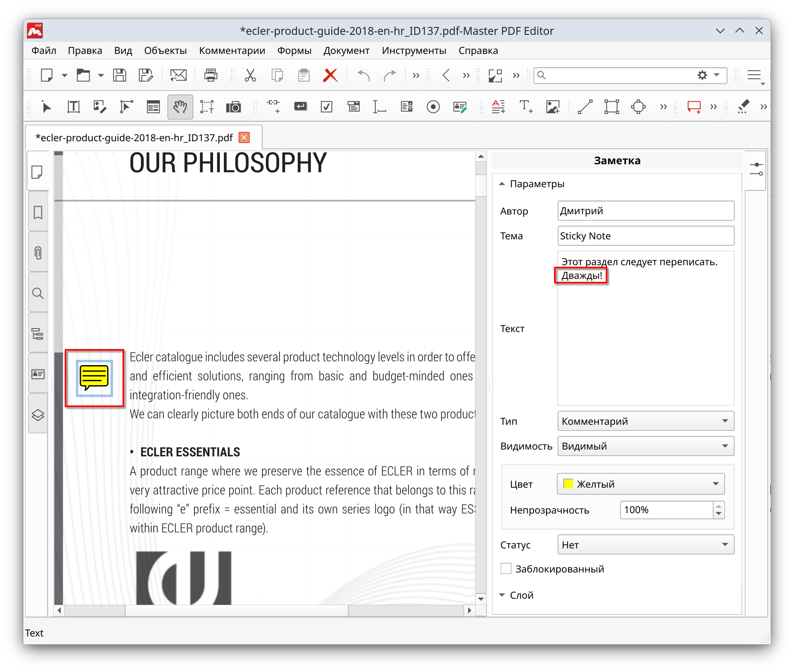The image size is (794, 672).
Task: Click the Paste clipboard icon
Action: point(304,75)
